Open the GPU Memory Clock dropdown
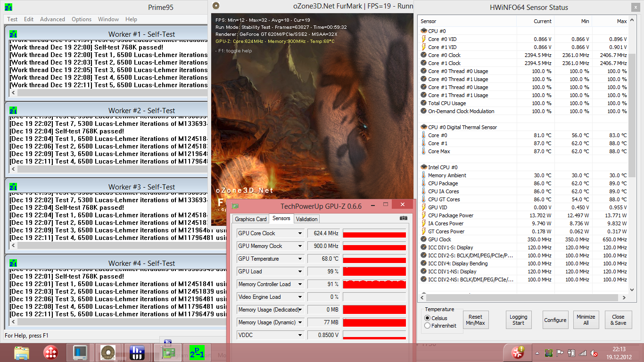The image size is (644, 362). point(300,246)
